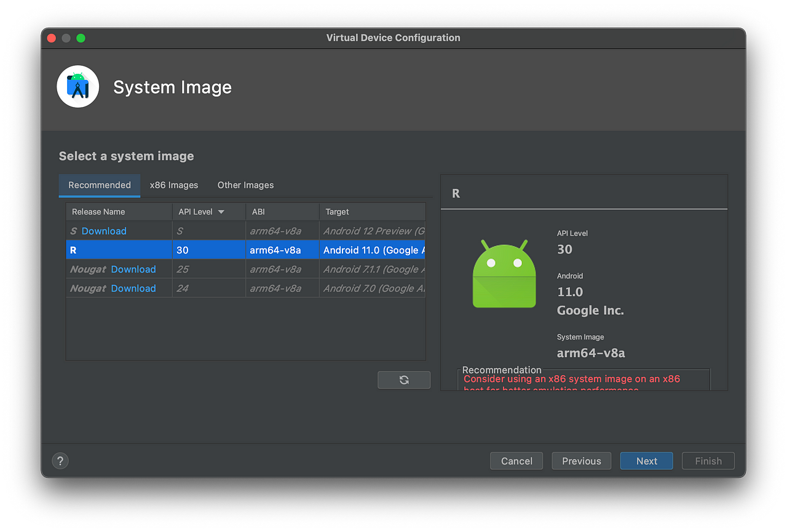The height and width of the screenshot is (532, 787).
Task: Click the disabled Finish button
Action: pos(708,461)
